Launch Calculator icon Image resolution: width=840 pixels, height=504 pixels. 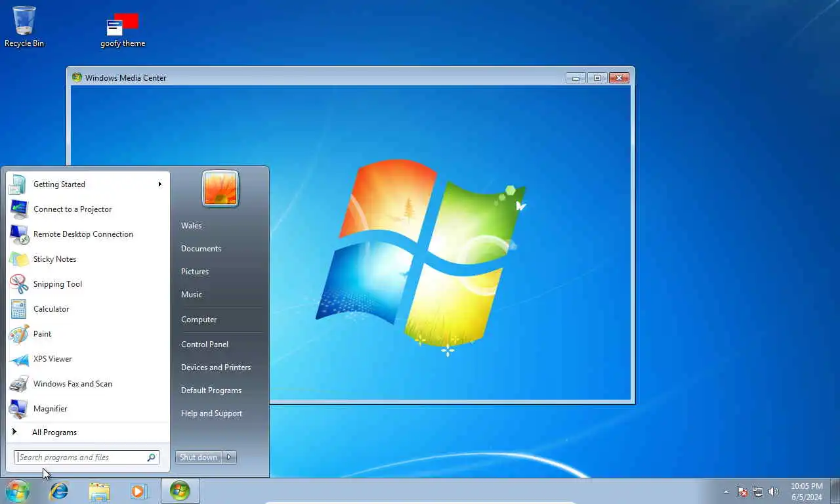18,309
